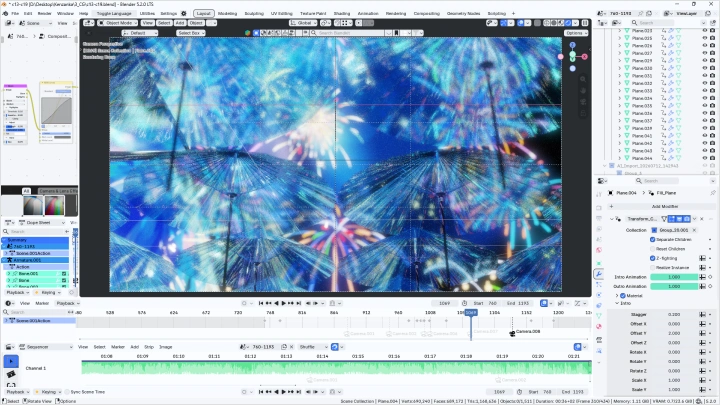Open the Object Data properties tab icon
The width and height of the screenshot is (720, 405).
pyautogui.click(x=599, y=316)
